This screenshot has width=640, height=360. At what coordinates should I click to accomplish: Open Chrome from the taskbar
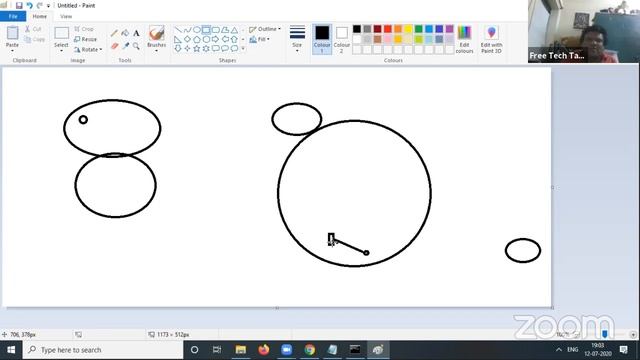point(310,350)
